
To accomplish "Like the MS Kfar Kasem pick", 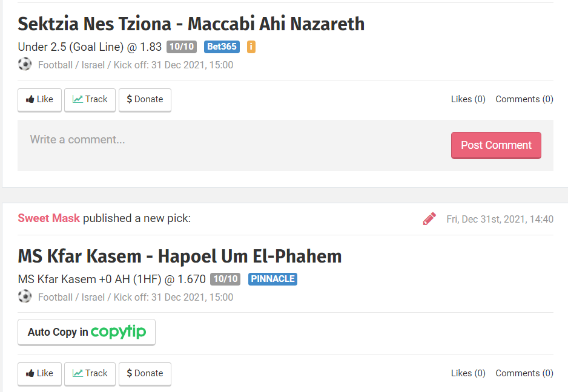I will point(39,374).
